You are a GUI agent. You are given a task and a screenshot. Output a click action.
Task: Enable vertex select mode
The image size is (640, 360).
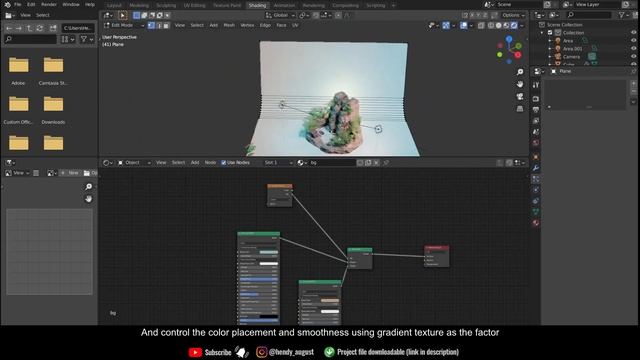coord(151,25)
